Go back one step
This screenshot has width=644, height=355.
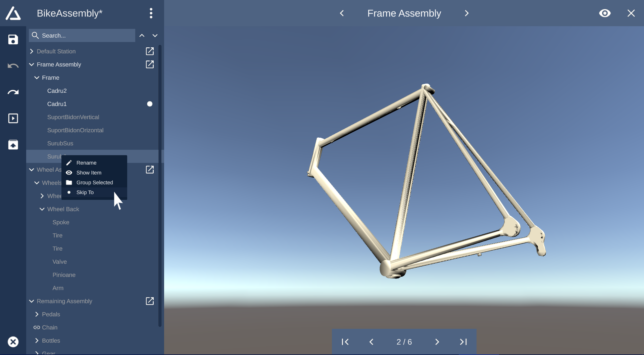(x=371, y=342)
